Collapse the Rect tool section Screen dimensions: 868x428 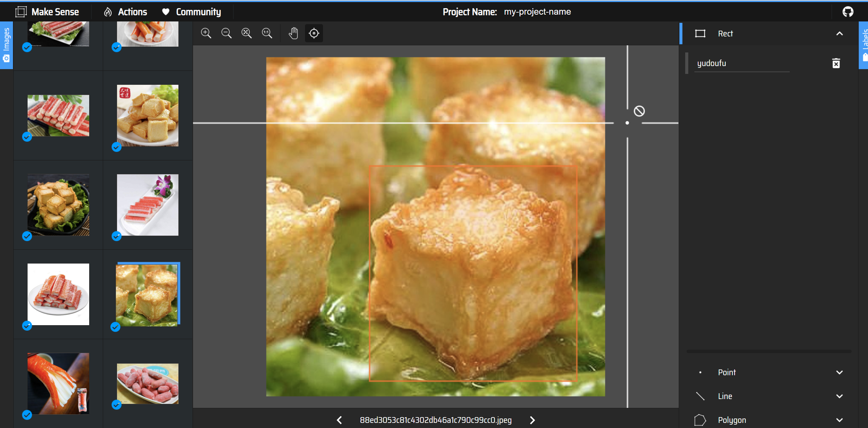click(839, 33)
